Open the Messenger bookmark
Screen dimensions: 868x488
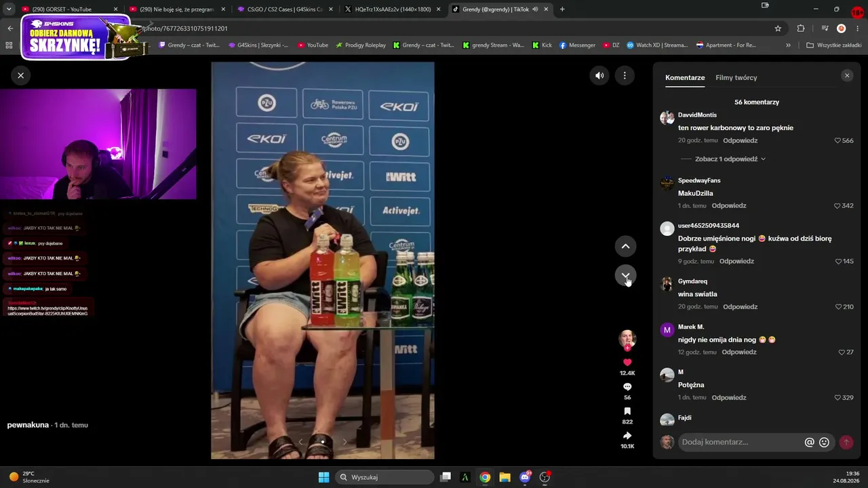point(577,45)
